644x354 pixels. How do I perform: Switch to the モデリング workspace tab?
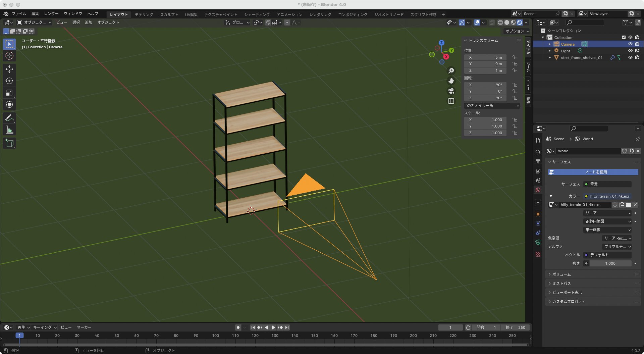pos(144,14)
